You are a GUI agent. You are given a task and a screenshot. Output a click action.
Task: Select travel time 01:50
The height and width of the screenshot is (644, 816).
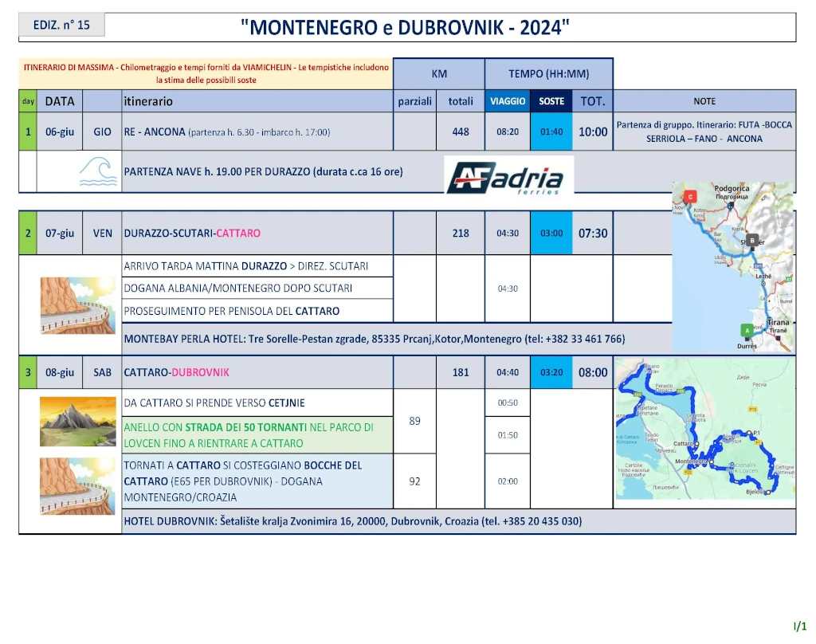click(x=508, y=435)
